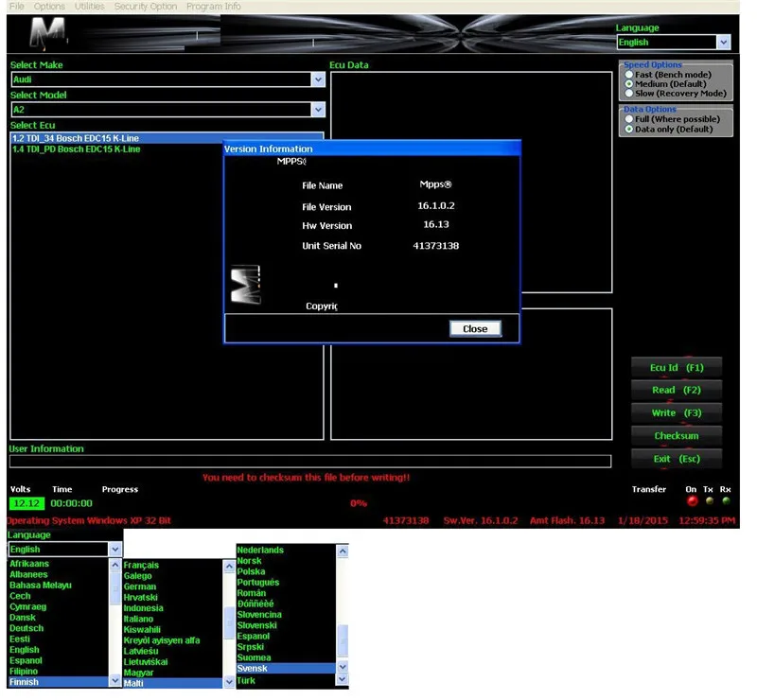Choose Dansk from language list
Viewport: 757px width, 700px height.
(x=23, y=618)
